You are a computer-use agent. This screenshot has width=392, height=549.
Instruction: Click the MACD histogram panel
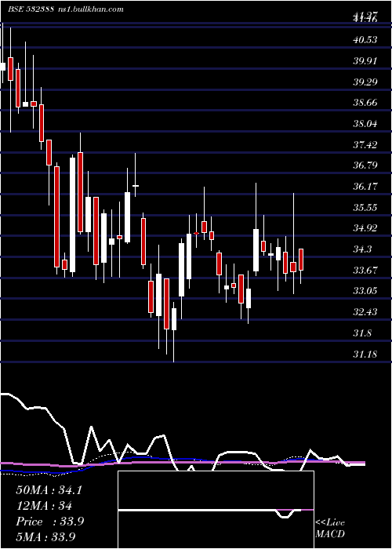coord(216,510)
